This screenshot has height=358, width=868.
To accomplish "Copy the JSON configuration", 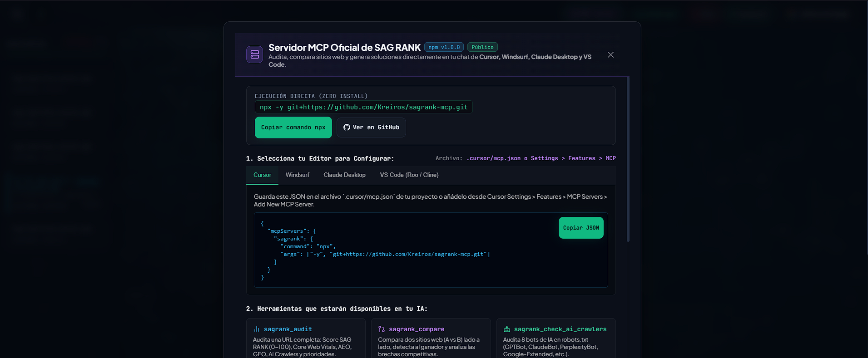I will 581,228.
